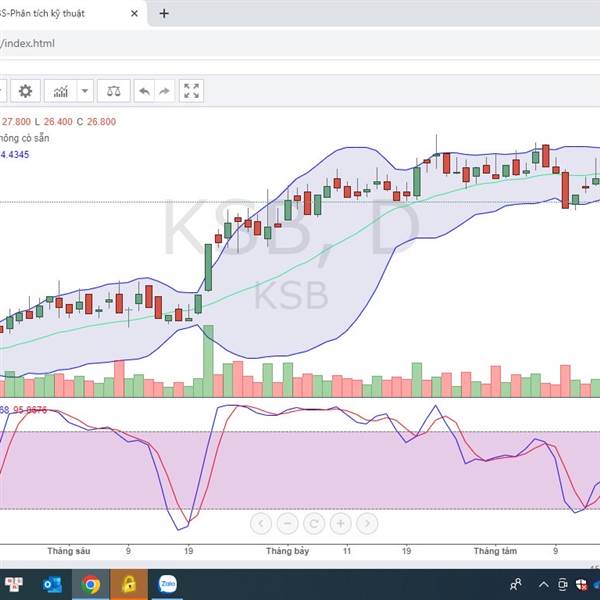Click the Tháng tám date label
The image size is (600, 600).
(x=495, y=551)
